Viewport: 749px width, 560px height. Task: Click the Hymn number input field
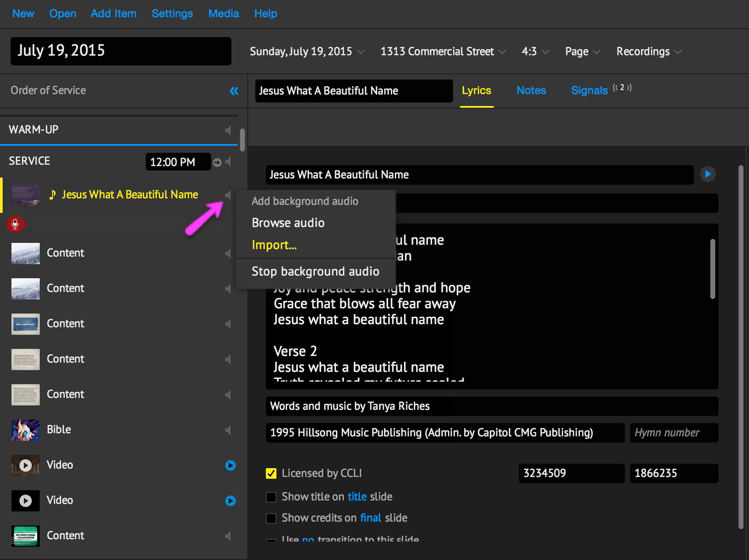(673, 433)
